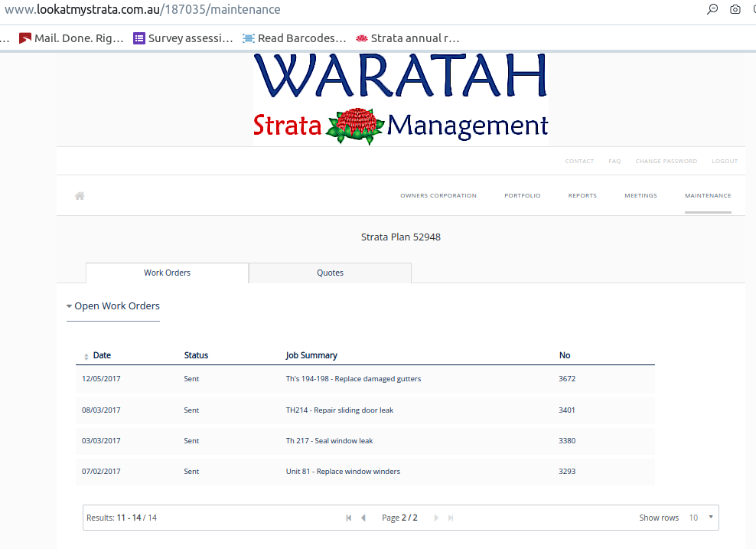This screenshot has height=549, width=756.
Task: Open the Portfolio menu
Action: 523,195
